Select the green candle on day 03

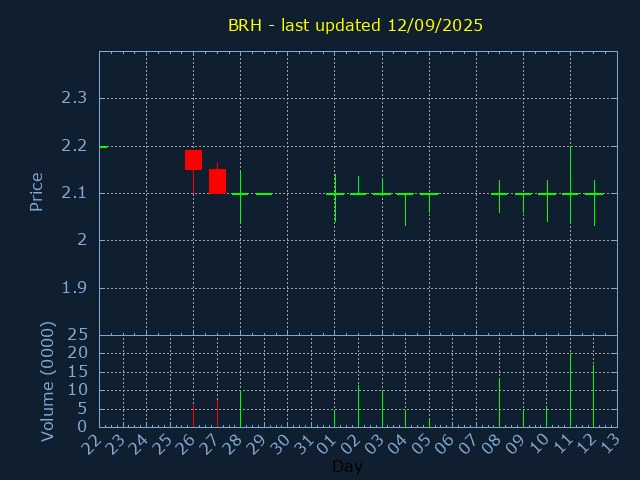(382, 194)
